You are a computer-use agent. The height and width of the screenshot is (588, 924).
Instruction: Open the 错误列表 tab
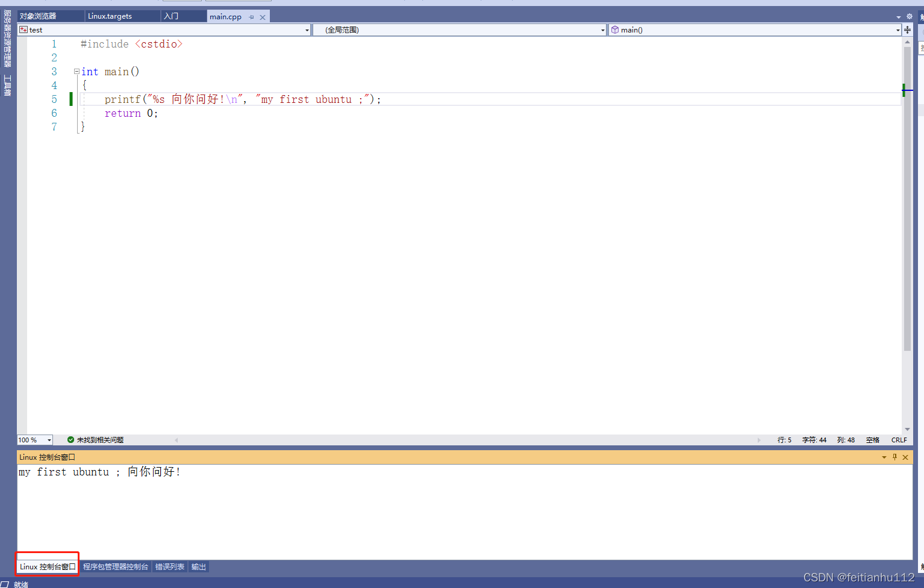(170, 567)
